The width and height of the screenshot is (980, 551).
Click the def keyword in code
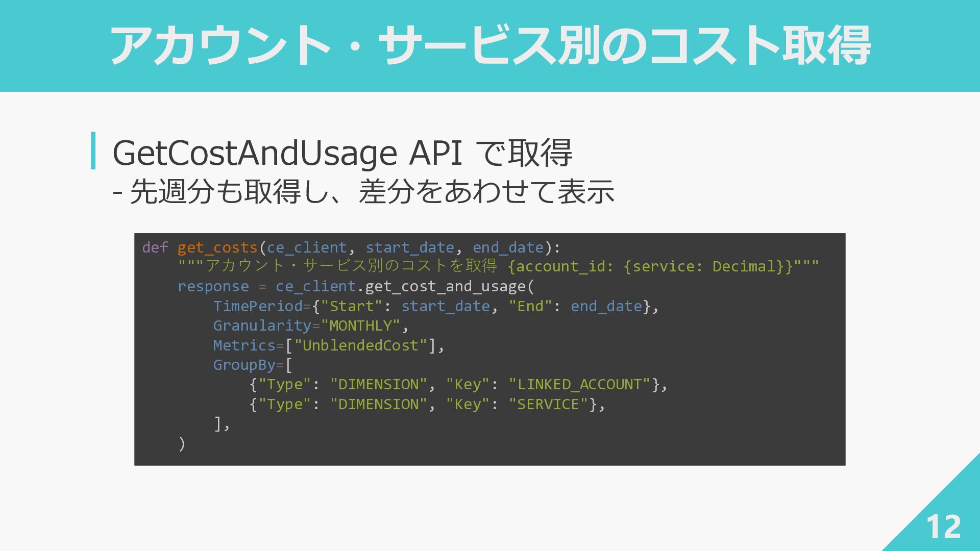click(x=155, y=247)
